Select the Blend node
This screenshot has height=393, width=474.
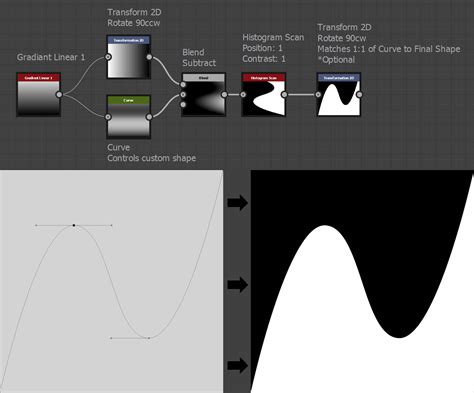pyautogui.click(x=204, y=95)
